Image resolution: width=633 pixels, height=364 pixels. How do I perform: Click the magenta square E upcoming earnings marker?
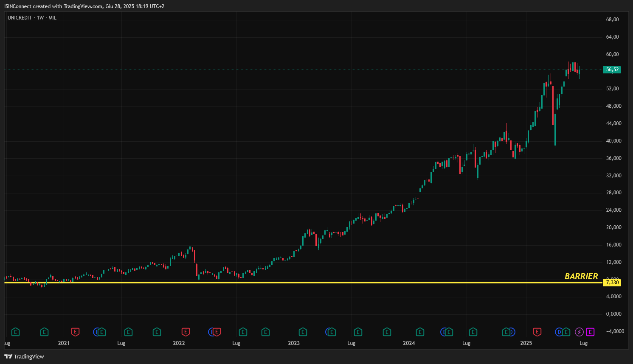(x=590, y=332)
